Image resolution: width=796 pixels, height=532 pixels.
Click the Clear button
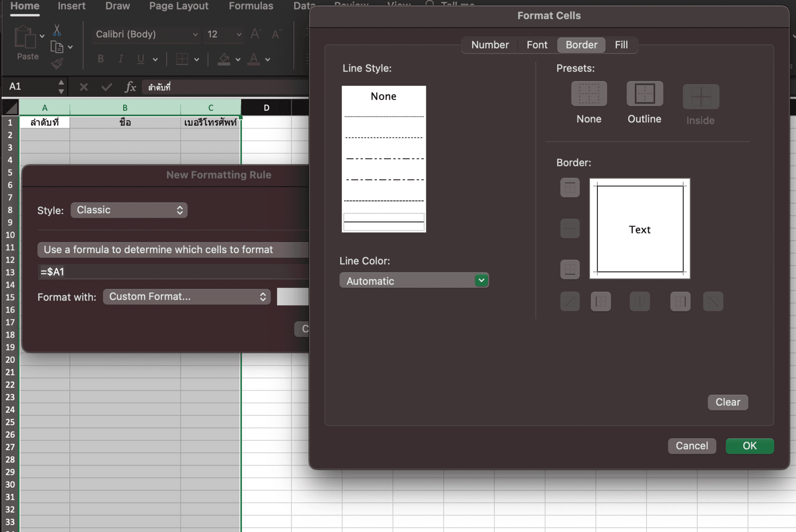pyautogui.click(x=727, y=402)
